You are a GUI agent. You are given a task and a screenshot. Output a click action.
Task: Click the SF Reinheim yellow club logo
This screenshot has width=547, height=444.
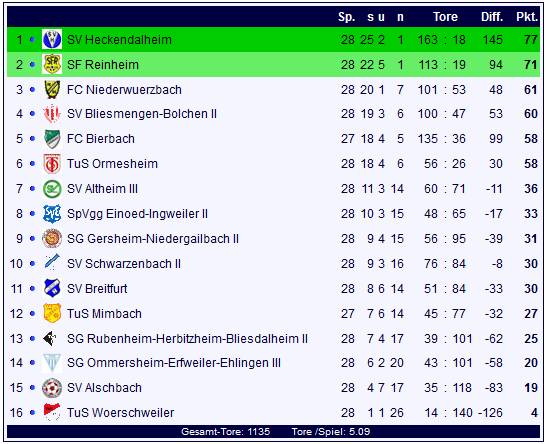pyautogui.click(x=52, y=65)
